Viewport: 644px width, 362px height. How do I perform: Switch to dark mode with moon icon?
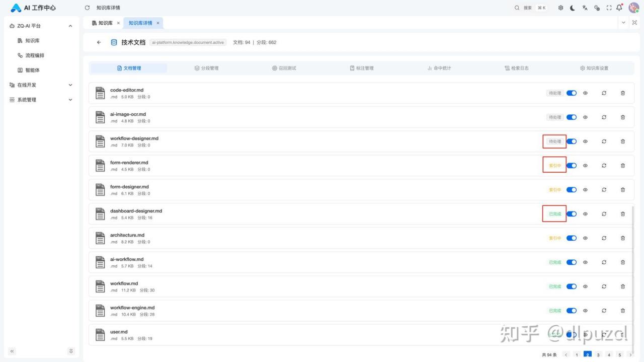coord(573,8)
